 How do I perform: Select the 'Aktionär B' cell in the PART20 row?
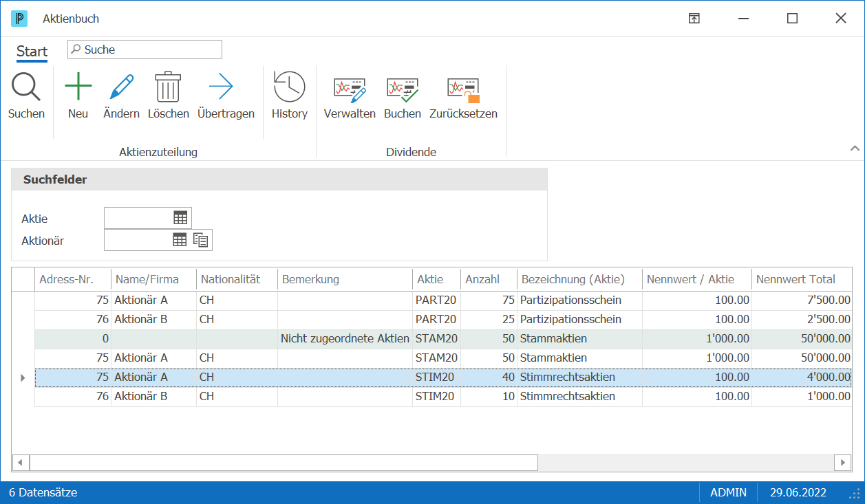(154, 319)
